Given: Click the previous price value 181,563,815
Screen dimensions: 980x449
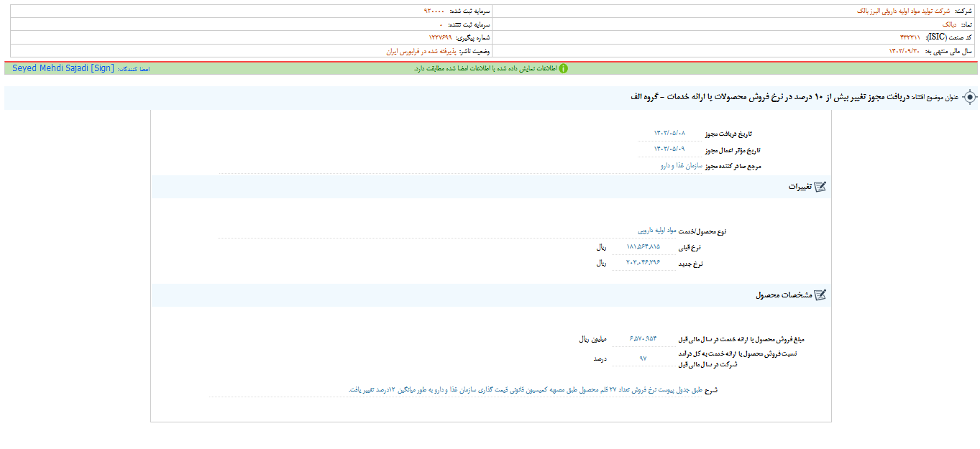Looking at the screenshot, I should (x=645, y=248).
